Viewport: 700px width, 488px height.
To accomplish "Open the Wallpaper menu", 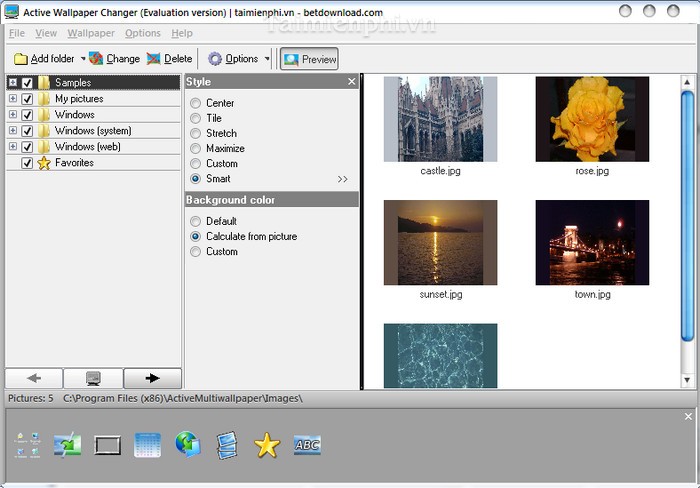I will (x=91, y=33).
